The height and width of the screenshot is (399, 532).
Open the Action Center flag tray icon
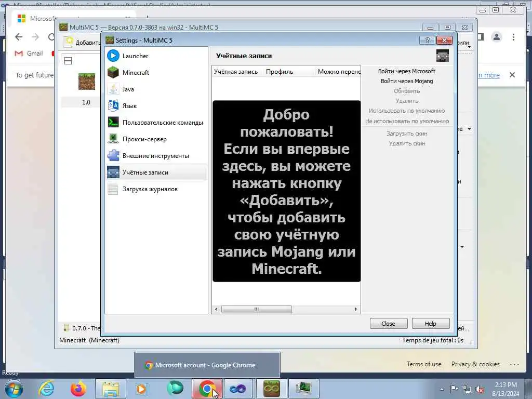[x=454, y=389]
